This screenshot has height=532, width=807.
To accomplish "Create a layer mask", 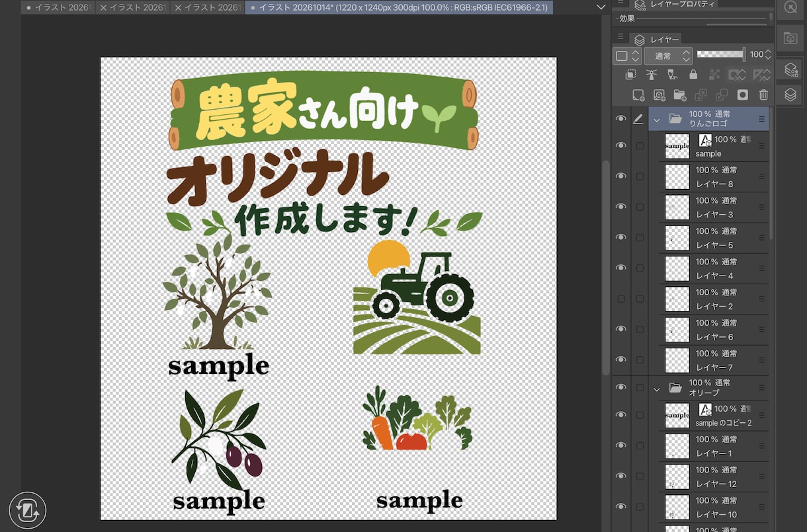I will tap(743, 95).
